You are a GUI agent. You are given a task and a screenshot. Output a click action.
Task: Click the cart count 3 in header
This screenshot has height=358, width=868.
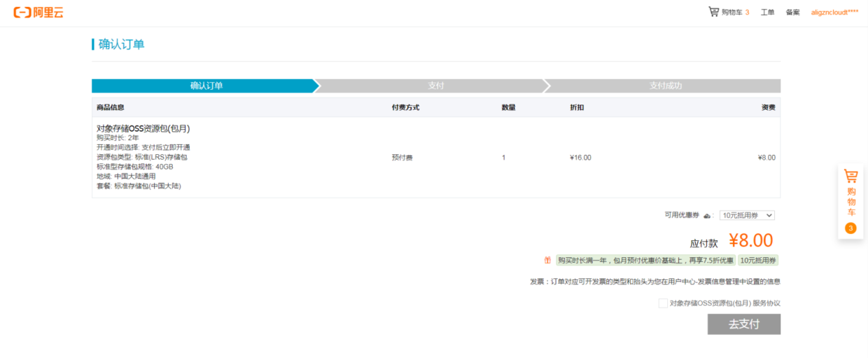[x=747, y=13]
